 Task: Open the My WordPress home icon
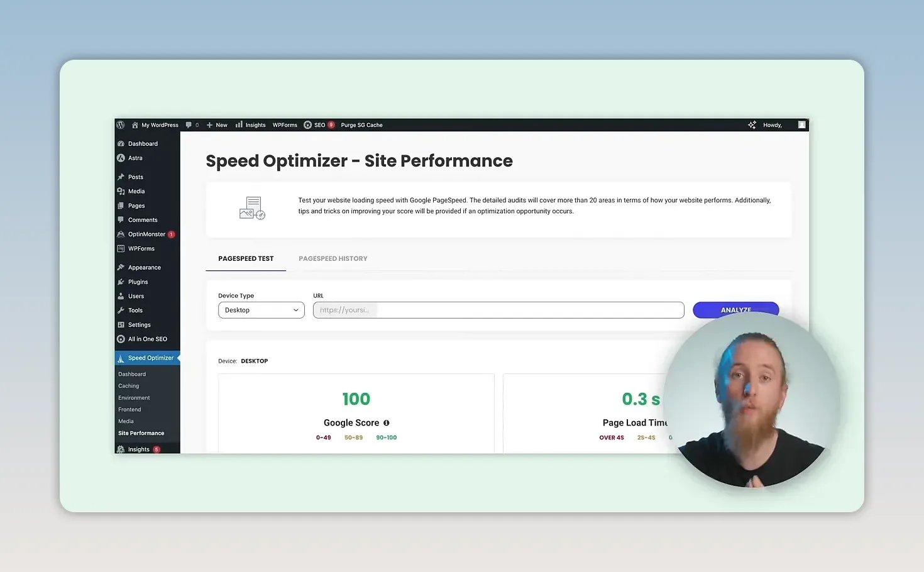click(135, 125)
